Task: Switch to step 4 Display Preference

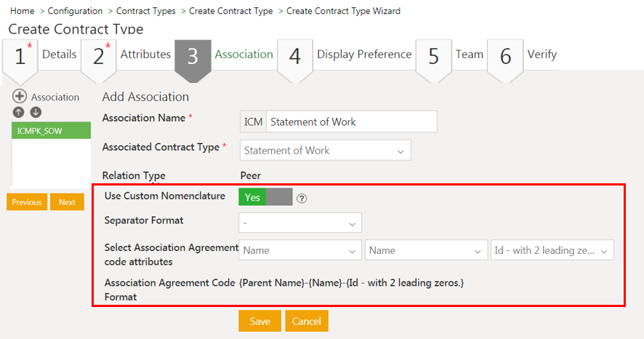Action: (345, 55)
